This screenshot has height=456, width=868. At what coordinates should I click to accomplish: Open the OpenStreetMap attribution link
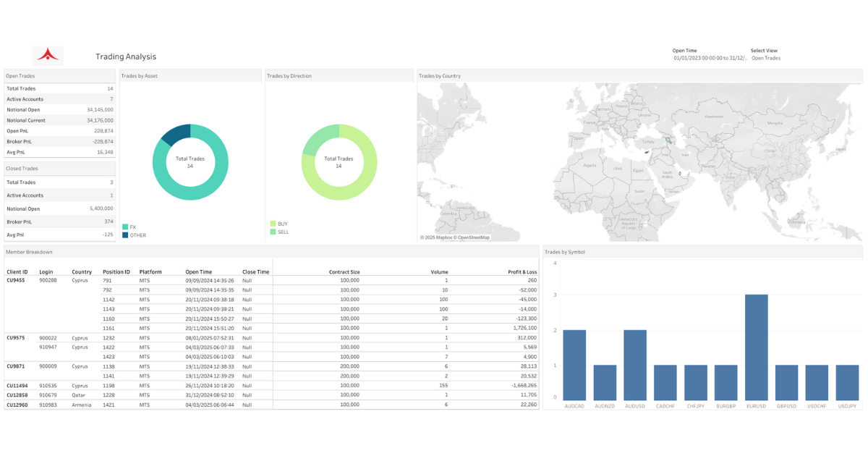[x=473, y=237]
